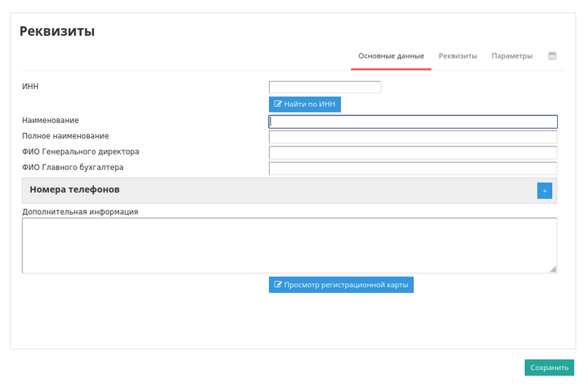This screenshot has height=387, width=588.
Task: Click the Дополнительная информация label
Action: click(80, 212)
